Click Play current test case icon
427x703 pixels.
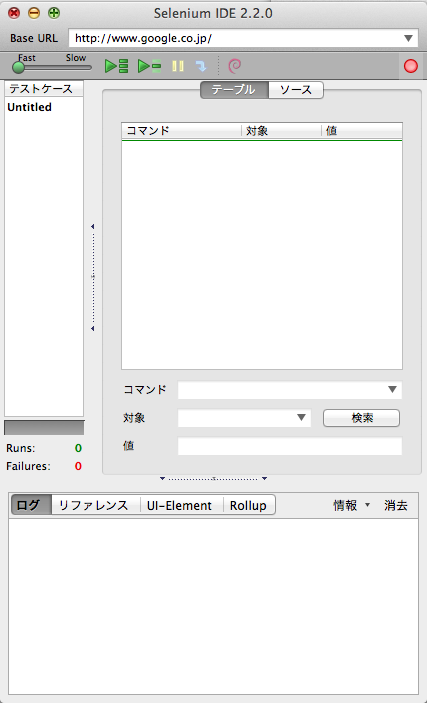[149, 66]
